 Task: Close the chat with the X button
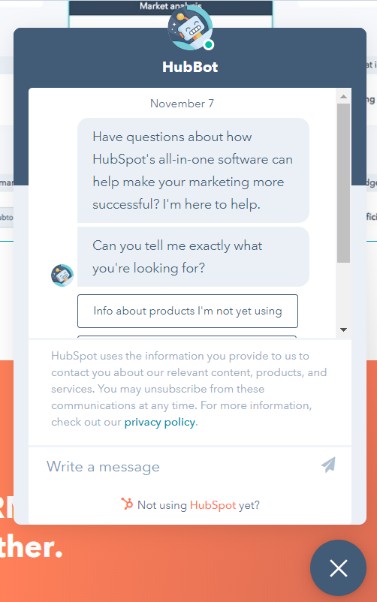tap(338, 568)
